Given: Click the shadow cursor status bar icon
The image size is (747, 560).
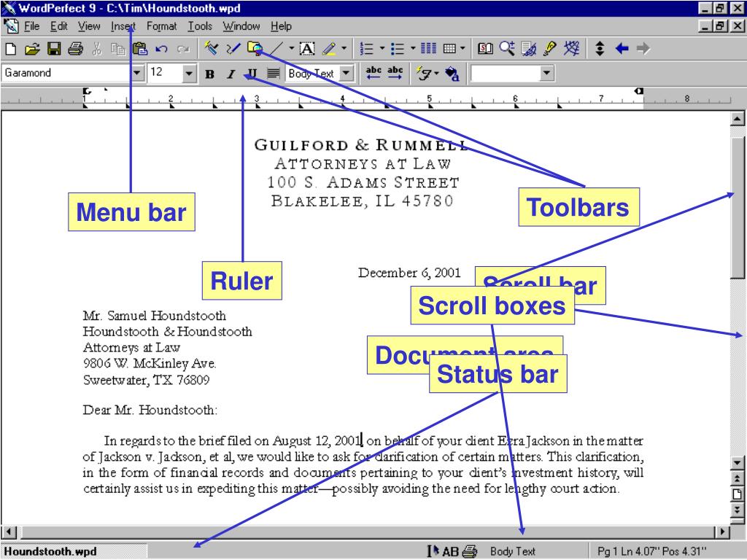Looking at the screenshot, I should point(432,551).
